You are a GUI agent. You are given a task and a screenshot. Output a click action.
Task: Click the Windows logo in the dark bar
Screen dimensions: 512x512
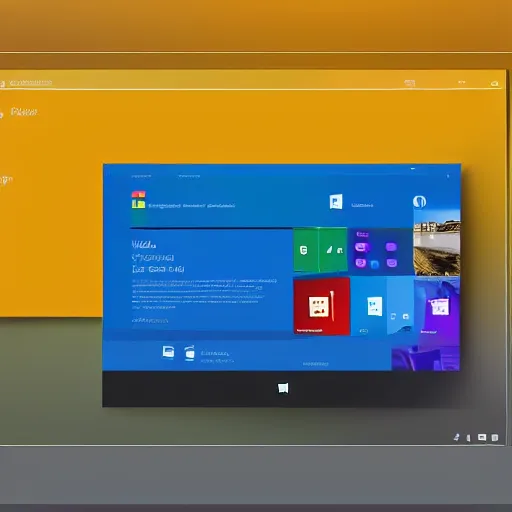pos(283,388)
